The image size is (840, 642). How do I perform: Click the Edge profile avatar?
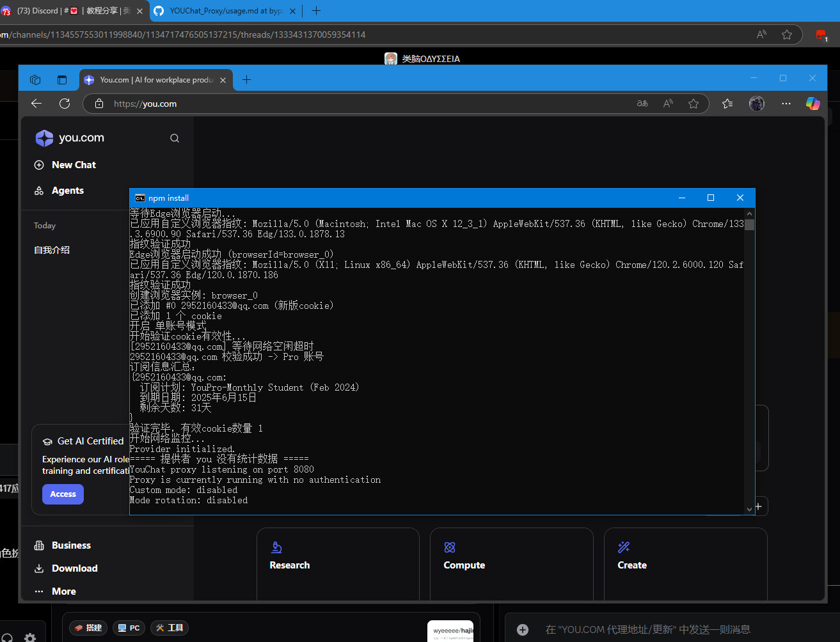click(x=757, y=104)
